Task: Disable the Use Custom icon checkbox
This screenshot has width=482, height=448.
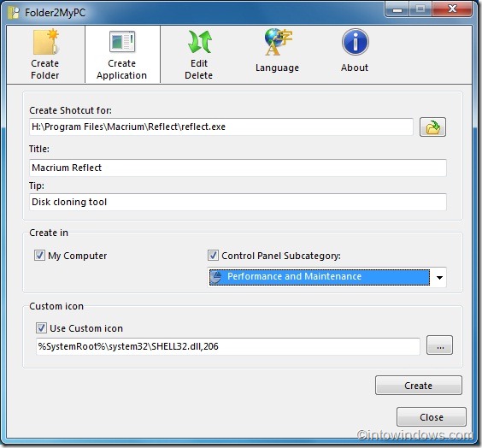Action: tap(41, 327)
